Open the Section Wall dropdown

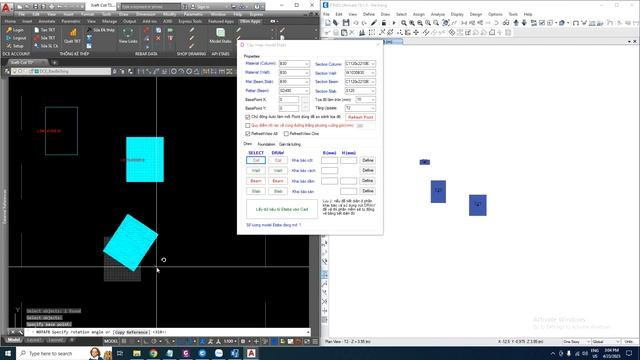[360, 73]
